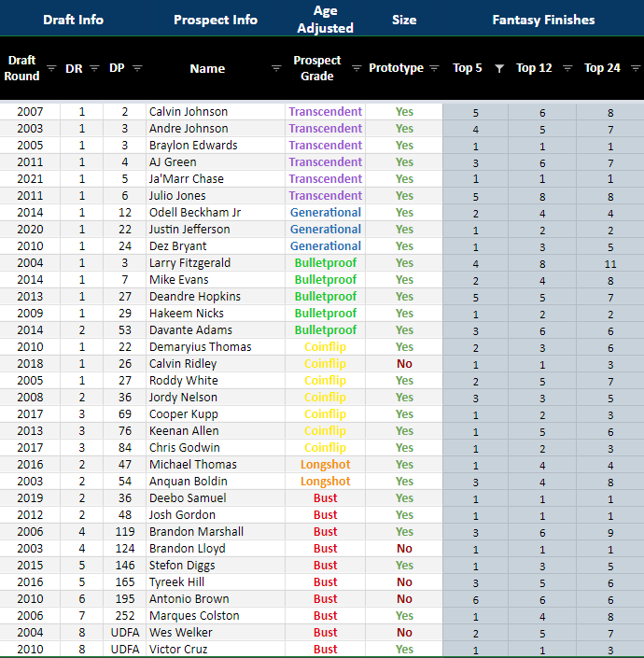
Task: Select Justin Jefferson's Generational grade cell
Action: 325,229
